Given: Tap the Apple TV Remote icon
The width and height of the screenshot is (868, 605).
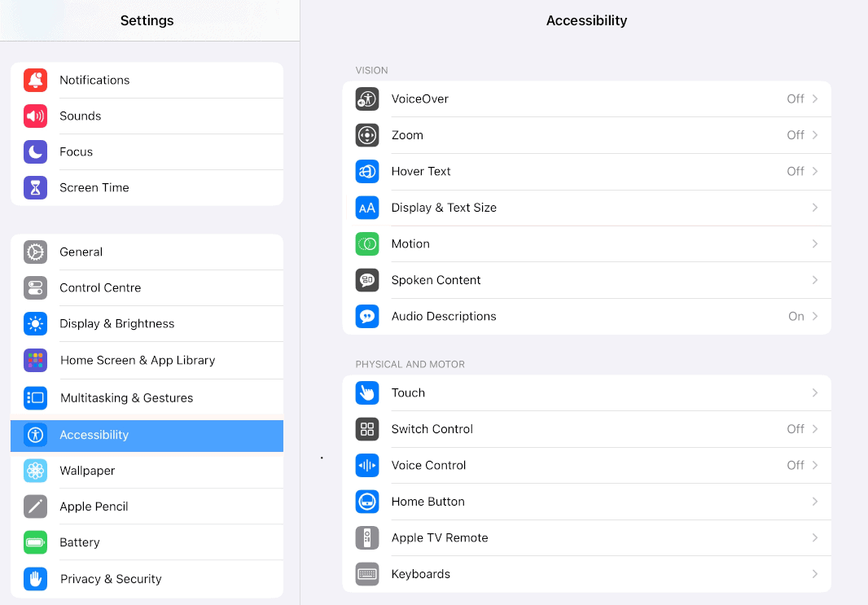Looking at the screenshot, I should (x=367, y=538).
